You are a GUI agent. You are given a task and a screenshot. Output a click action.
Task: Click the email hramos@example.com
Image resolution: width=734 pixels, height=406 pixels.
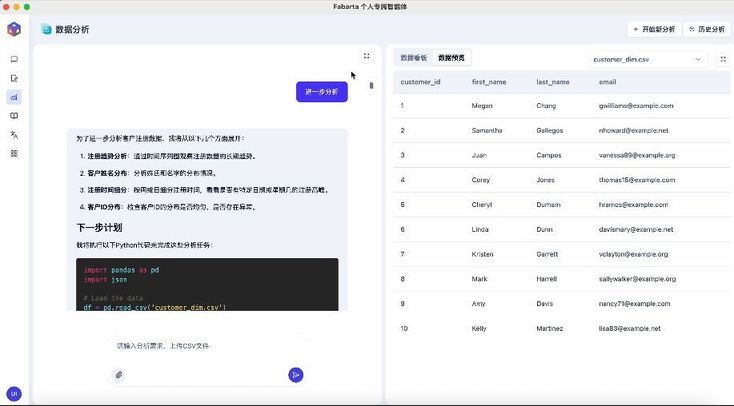(633, 205)
